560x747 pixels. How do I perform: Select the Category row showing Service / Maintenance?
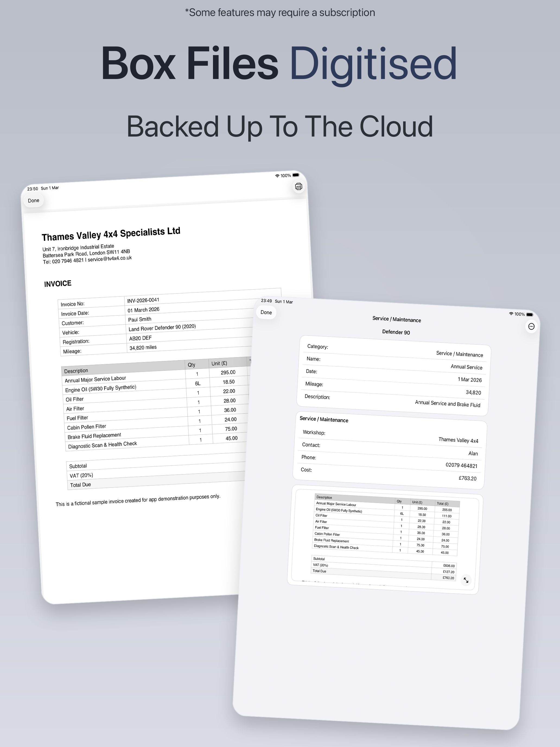[x=395, y=350]
